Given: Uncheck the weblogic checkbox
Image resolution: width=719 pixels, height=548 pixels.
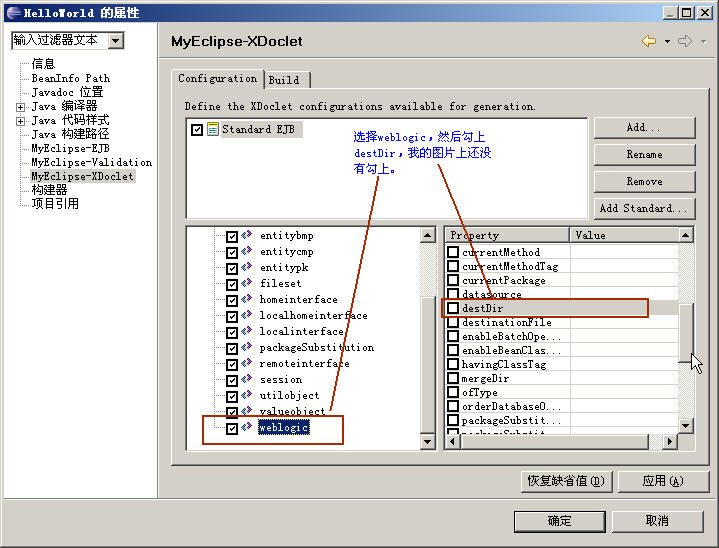Looking at the screenshot, I should tap(232, 429).
